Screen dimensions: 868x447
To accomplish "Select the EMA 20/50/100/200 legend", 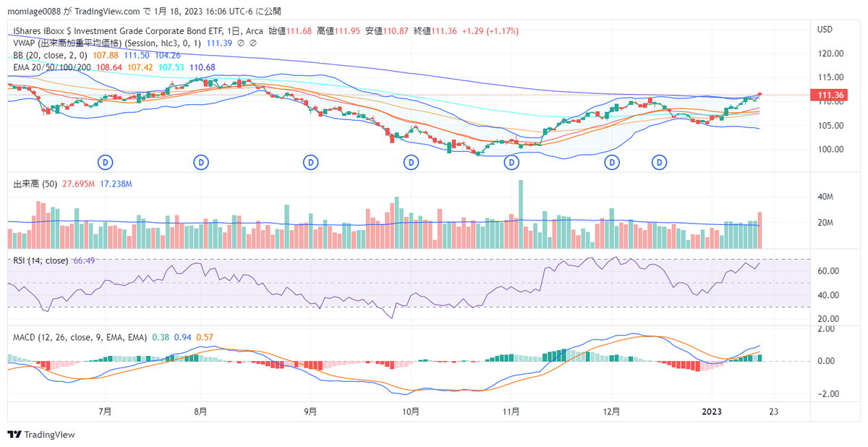I will tap(52, 67).
